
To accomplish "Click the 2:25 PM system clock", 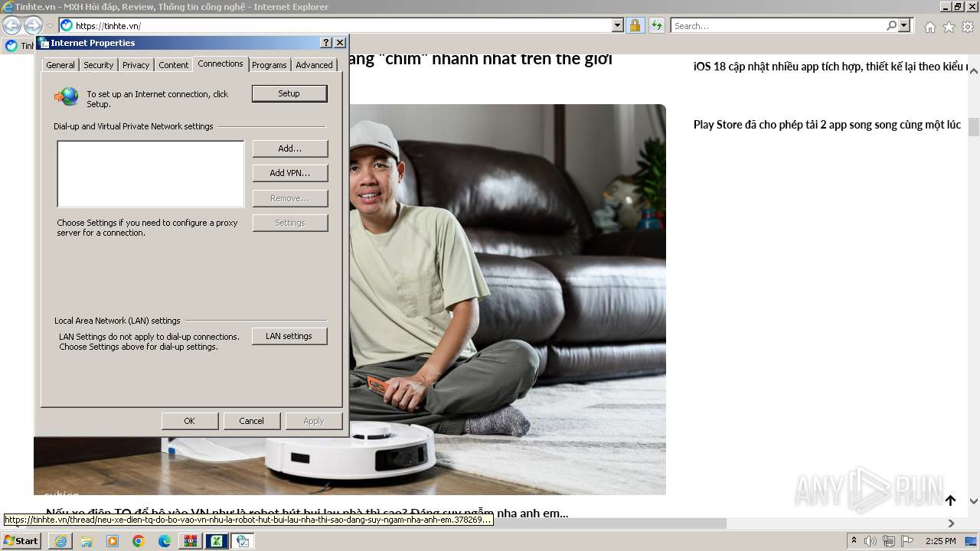I will tap(941, 541).
